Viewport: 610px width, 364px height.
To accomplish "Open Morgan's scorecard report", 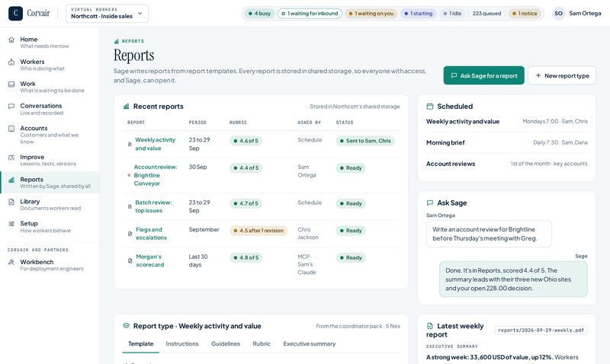I will [x=149, y=260].
